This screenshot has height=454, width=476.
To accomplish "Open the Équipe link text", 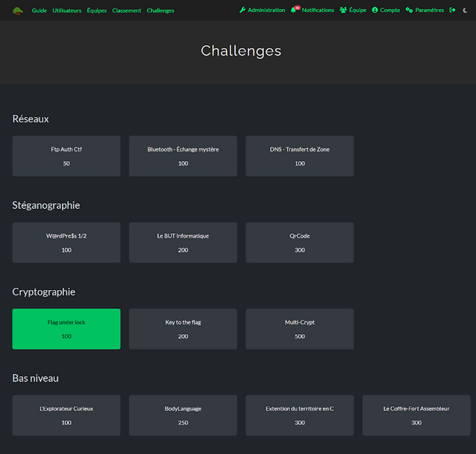I will coord(357,10).
